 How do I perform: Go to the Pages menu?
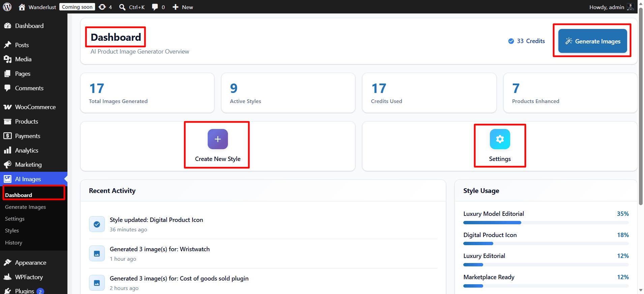pyautogui.click(x=34, y=74)
